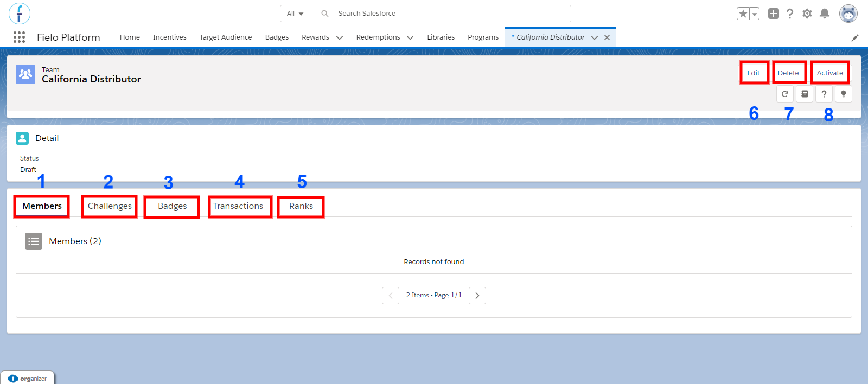Switch to the Challenges tab

pyautogui.click(x=110, y=206)
